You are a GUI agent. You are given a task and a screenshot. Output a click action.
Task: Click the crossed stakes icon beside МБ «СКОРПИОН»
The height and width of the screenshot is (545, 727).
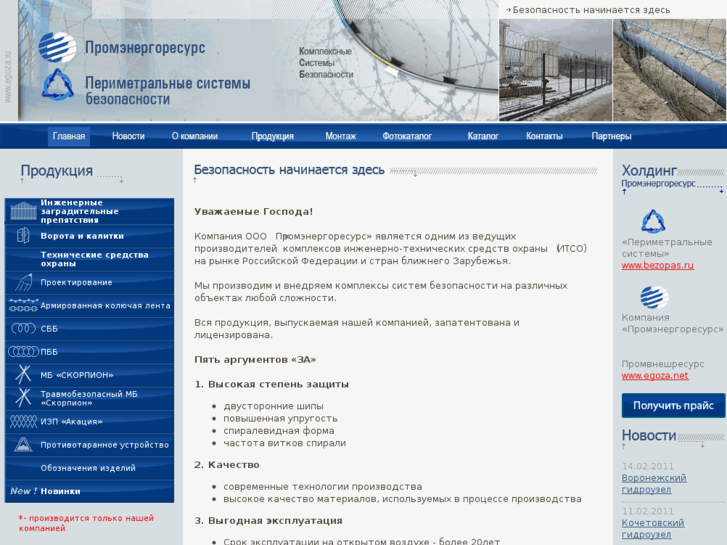coord(23,374)
